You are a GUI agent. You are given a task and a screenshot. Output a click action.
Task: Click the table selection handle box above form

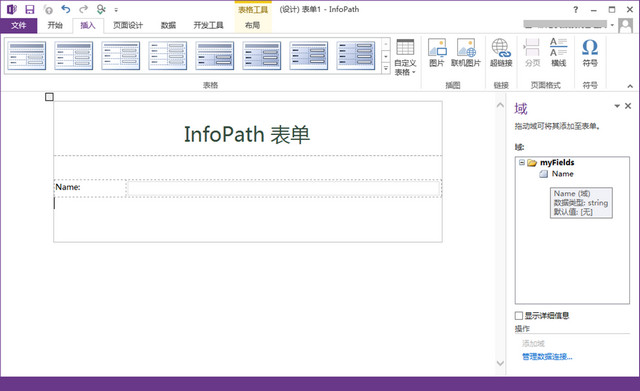pos(49,97)
